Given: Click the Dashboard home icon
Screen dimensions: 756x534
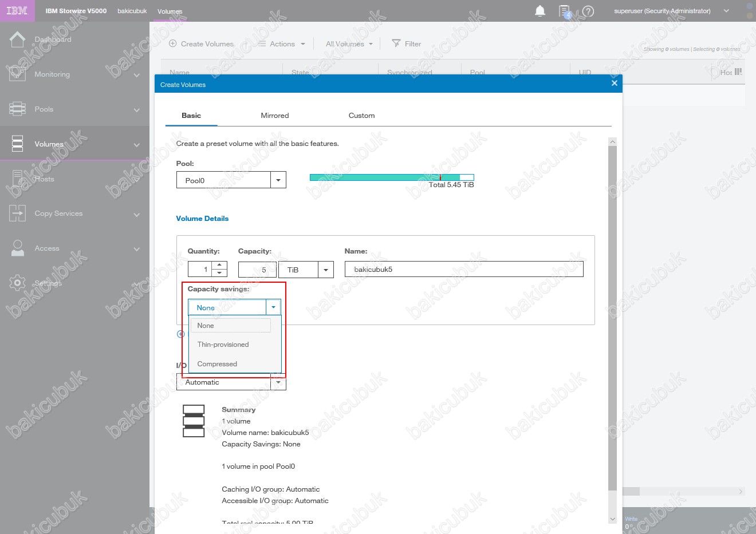Looking at the screenshot, I should pyautogui.click(x=17, y=39).
